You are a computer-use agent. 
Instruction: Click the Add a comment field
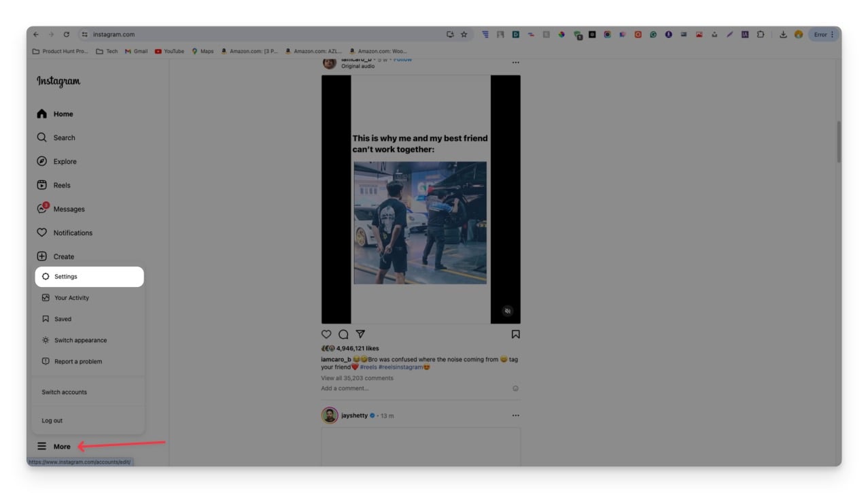click(415, 388)
